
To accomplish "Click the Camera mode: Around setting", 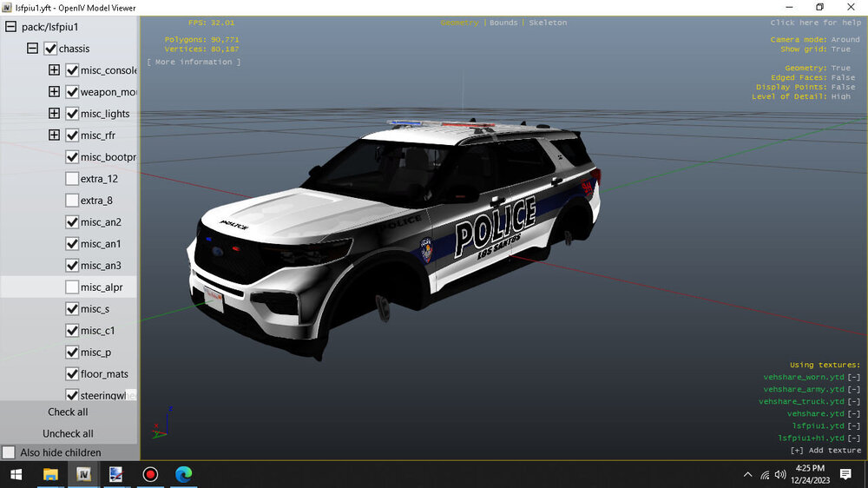I will [815, 40].
